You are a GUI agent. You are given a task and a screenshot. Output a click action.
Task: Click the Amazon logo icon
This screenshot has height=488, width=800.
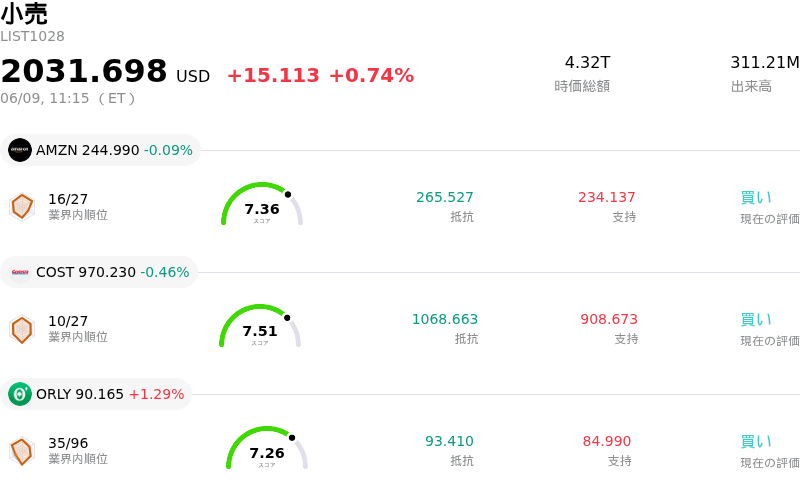(x=20, y=150)
